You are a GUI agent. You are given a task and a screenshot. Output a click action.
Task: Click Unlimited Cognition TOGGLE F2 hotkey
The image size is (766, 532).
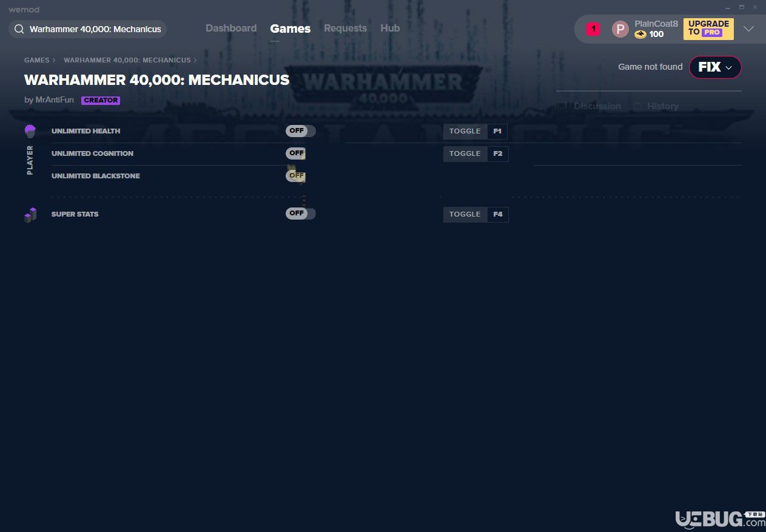click(x=475, y=154)
